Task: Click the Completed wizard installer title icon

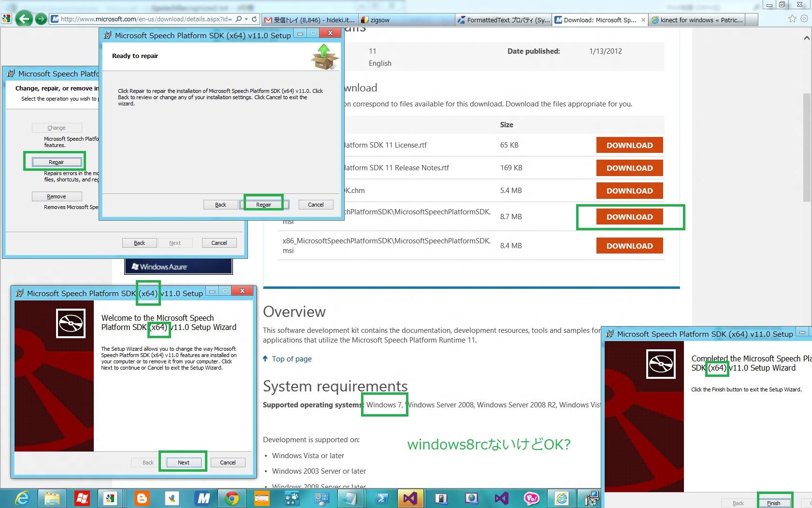Action: click(x=609, y=334)
